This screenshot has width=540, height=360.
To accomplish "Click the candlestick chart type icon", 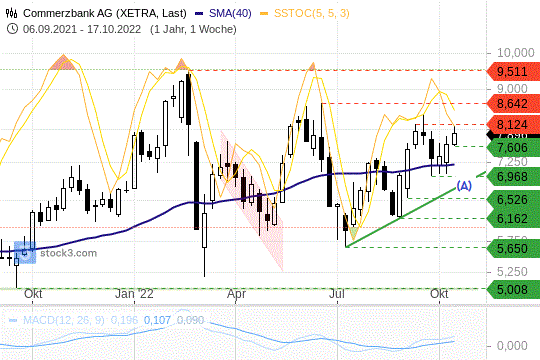I will (x=11, y=13).
